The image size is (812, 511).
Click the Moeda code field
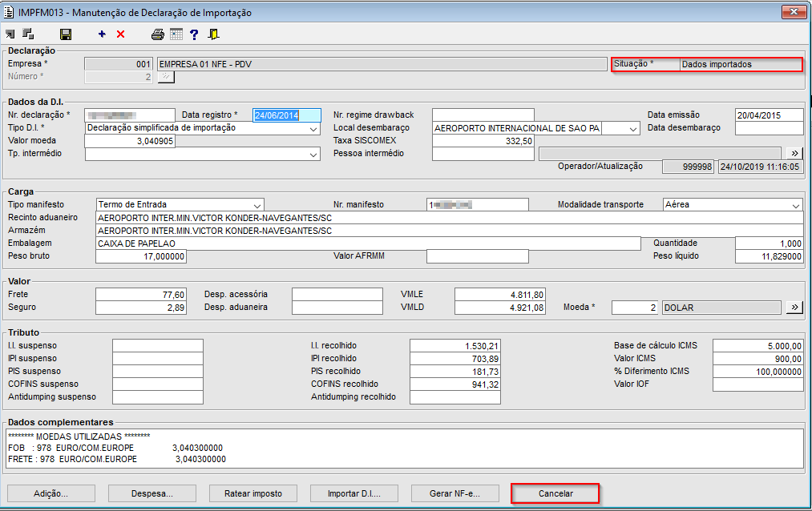click(635, 308)
